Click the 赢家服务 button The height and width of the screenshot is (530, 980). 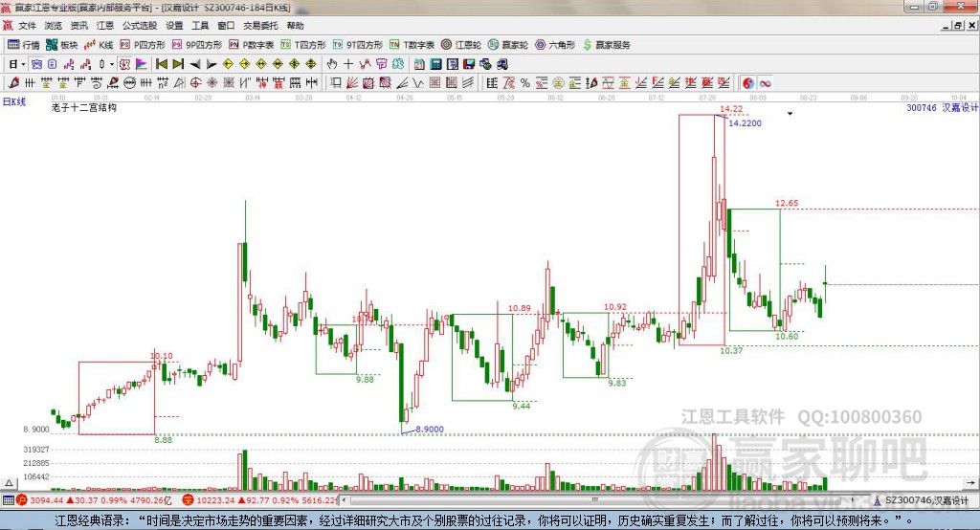(606, 45)
